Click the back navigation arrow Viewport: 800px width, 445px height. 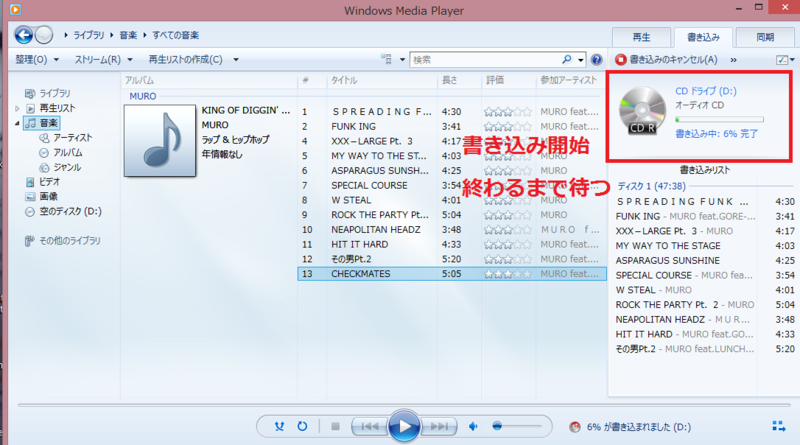point(23,35)
